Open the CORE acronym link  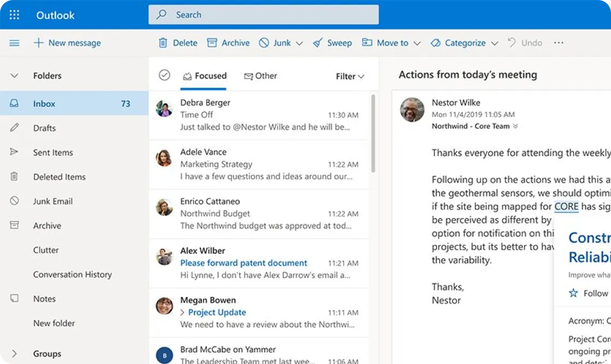click(566, 207)
